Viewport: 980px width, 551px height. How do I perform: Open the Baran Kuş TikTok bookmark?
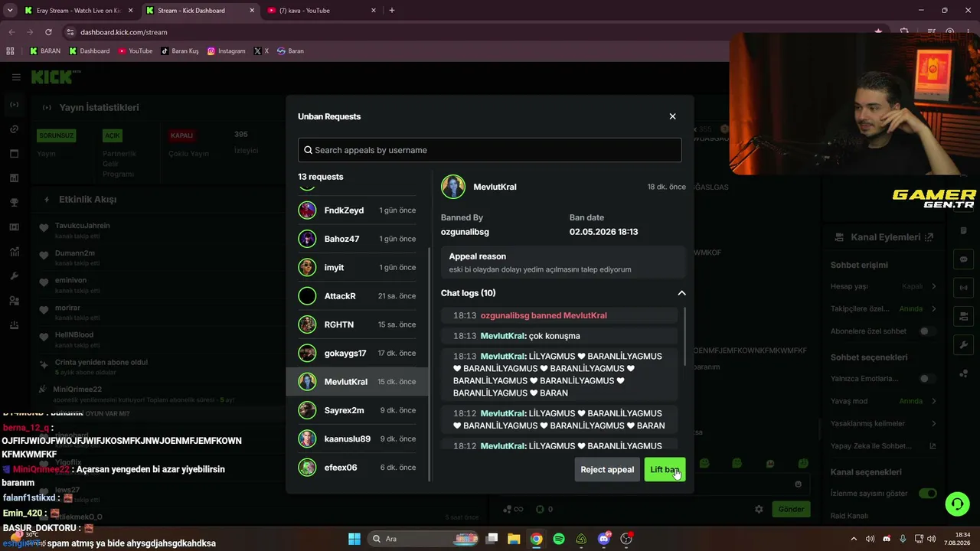pos(180,51)
